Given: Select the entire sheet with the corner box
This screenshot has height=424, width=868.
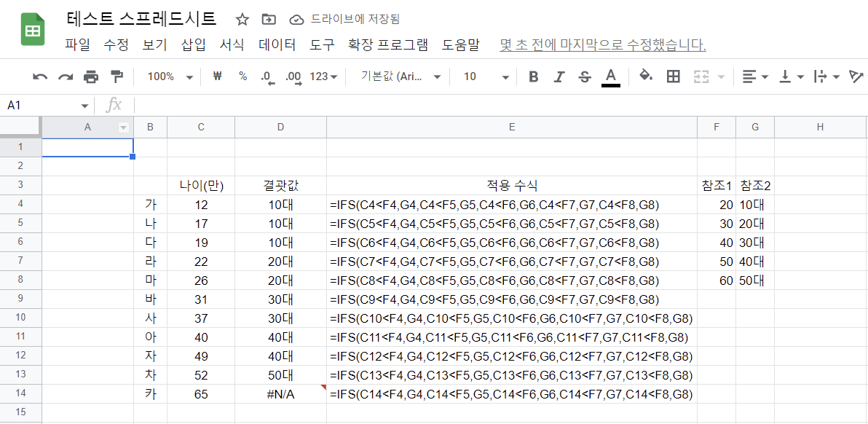Looking at the screenshot, I should click(21, 127).
